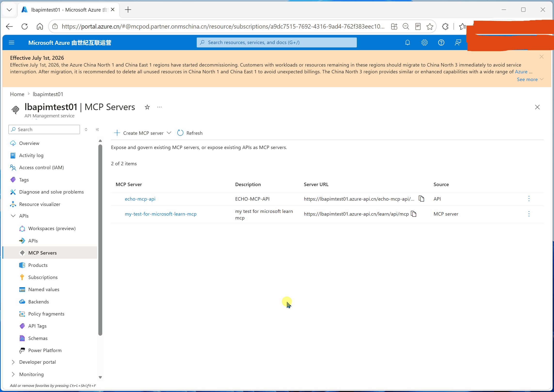Open Subscriptions in the sidebar
This screenshot has height=392, width=554.
click(43, 277)
